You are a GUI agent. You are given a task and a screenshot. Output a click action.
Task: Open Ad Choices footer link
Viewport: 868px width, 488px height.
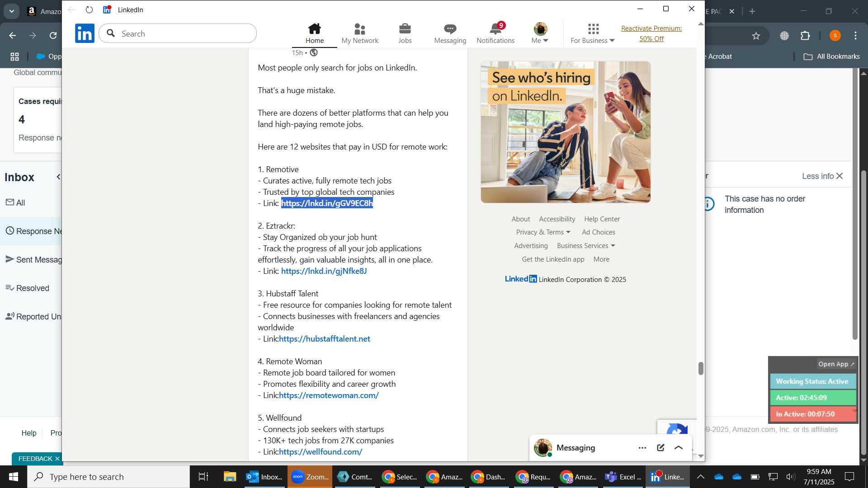[599, 232]
